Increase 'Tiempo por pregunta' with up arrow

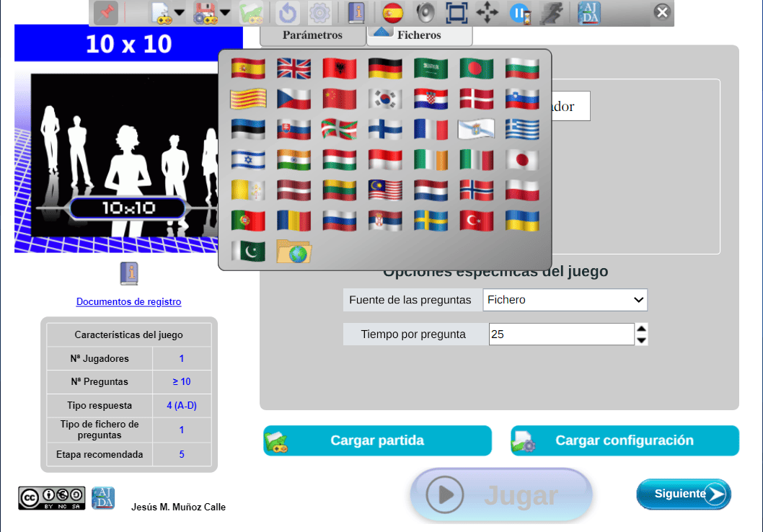click(641, 329)
